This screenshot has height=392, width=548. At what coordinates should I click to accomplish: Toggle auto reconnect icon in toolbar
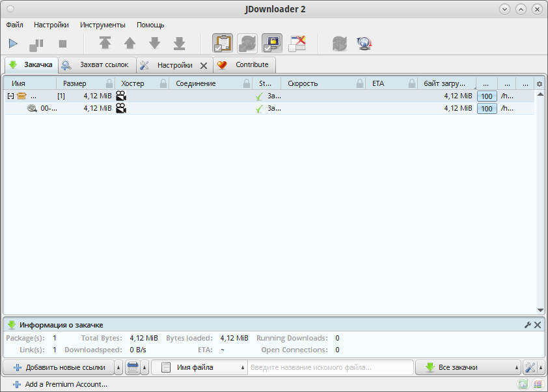tap(247, 44)
